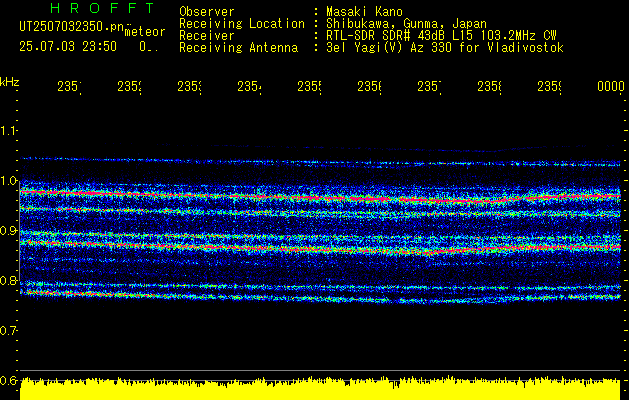Image resolution: width=629 pixels, height=400 pixels.
Task: Click the 0.8 kHz axis label
Action: [8, 280]
